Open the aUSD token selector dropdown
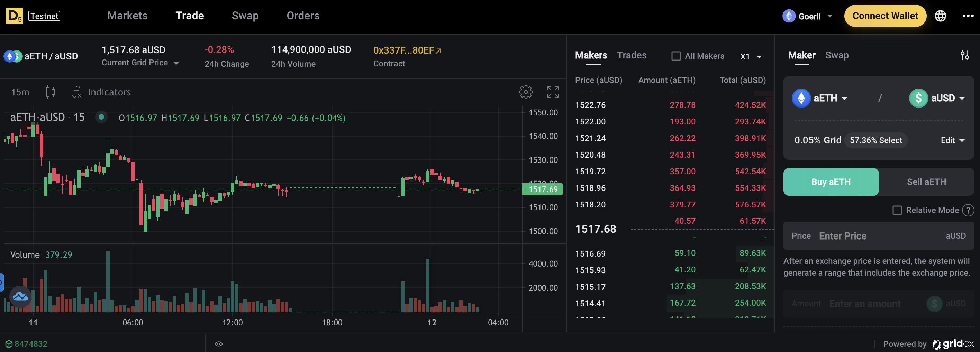Image resolution: width=980 pixels, height=352 pixels. coord(937,98)
